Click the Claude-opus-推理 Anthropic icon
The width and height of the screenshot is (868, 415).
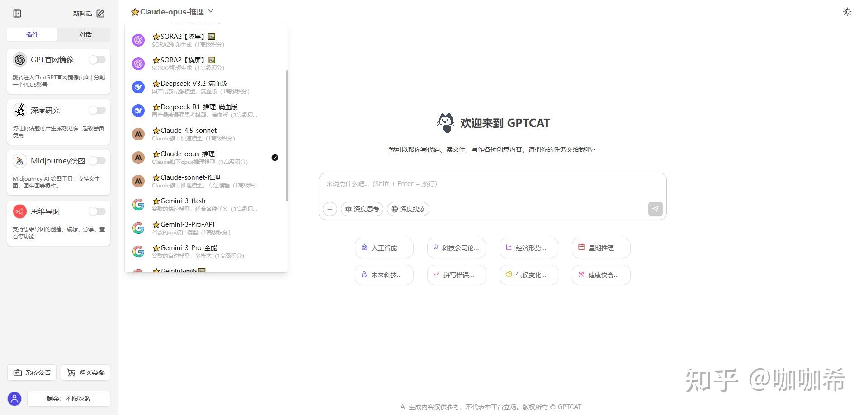(138, 158)
